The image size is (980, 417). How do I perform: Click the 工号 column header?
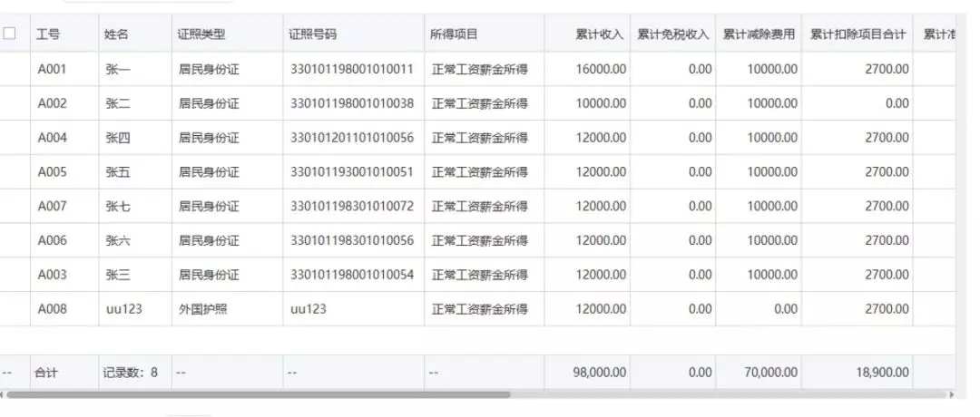49,34
